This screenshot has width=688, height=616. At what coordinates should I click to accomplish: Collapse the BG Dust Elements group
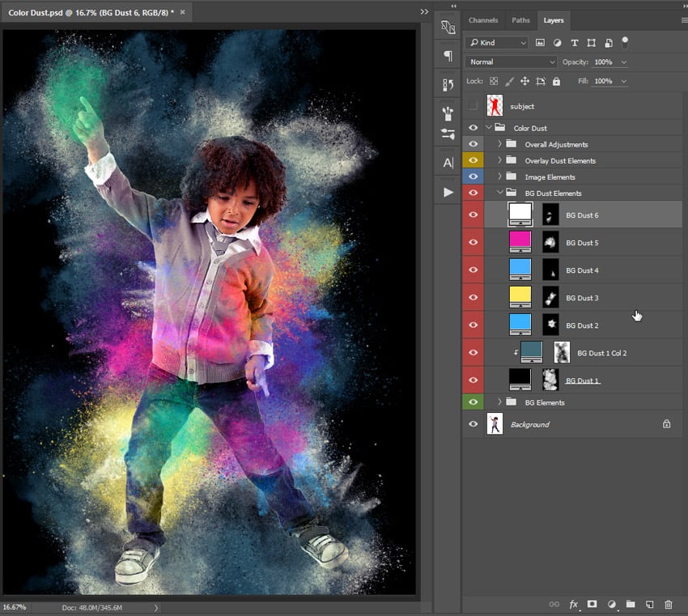tap(500, 193)
